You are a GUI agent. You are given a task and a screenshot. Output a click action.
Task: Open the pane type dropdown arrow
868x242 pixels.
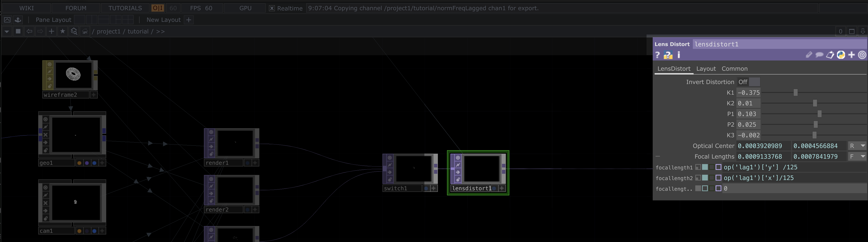tap(6, 31)
